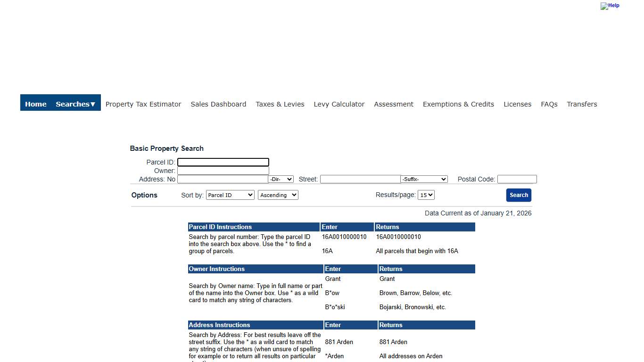Screen dimensions: 644x362
Task: Open the Assessment page
Action: 394,104
